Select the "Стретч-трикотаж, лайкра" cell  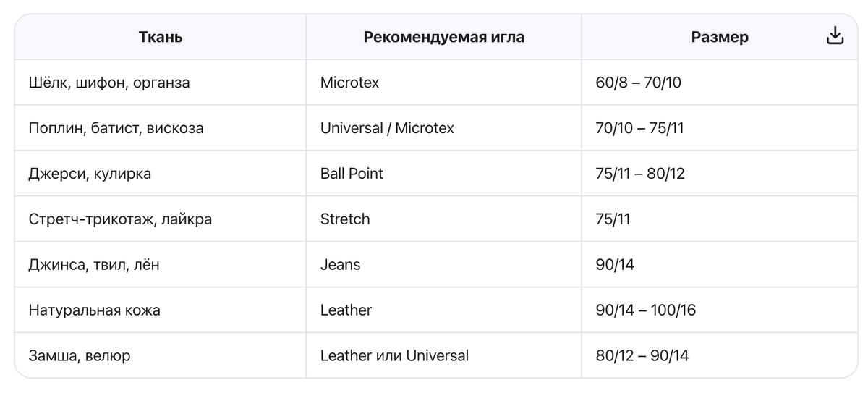(120, 219)
